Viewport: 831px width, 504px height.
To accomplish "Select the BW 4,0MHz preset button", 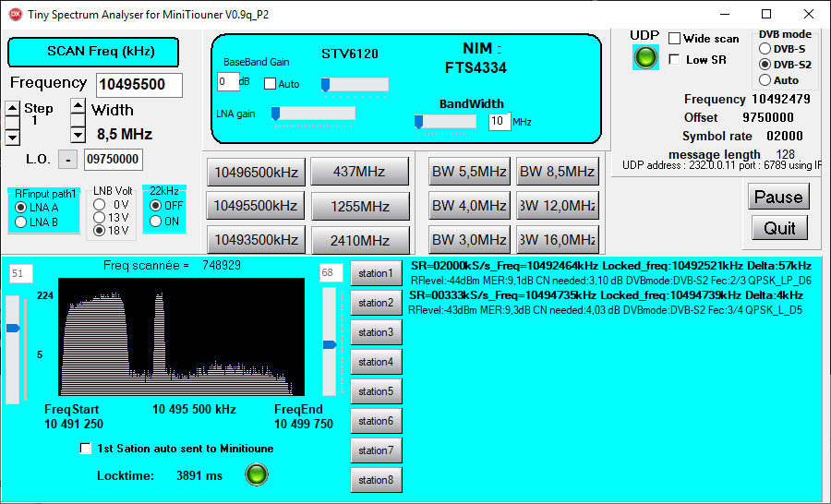I will pos(469,205).
